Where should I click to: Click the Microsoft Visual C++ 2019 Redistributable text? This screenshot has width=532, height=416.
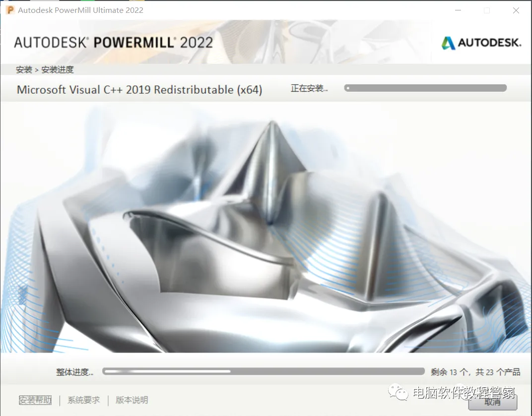click(x=139, y=90)
